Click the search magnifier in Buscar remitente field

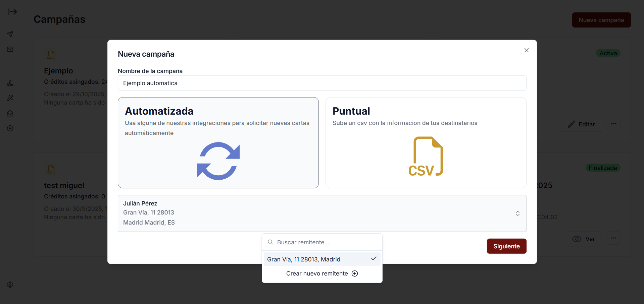pos(270,242)
